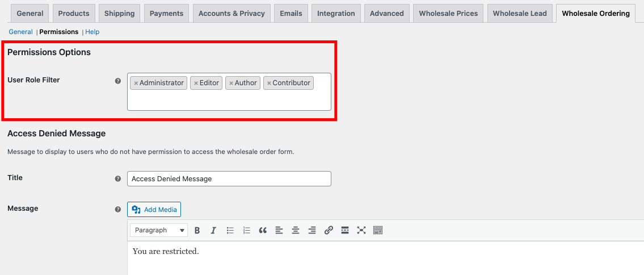644x275 pixels.
Task: Switch to the Wholesale Prices tab
Action: pyautogui.click(x=448, y=13)
